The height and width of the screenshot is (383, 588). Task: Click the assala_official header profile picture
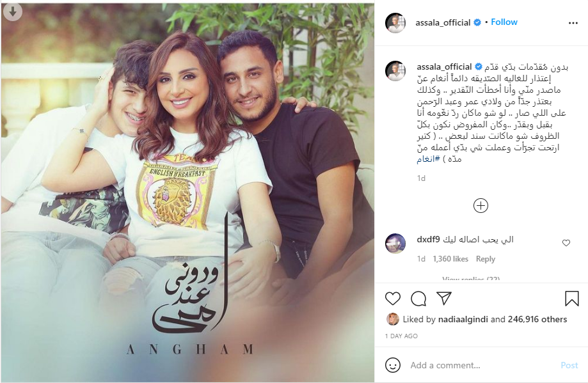pyautogui.click(x=395, y=23)
